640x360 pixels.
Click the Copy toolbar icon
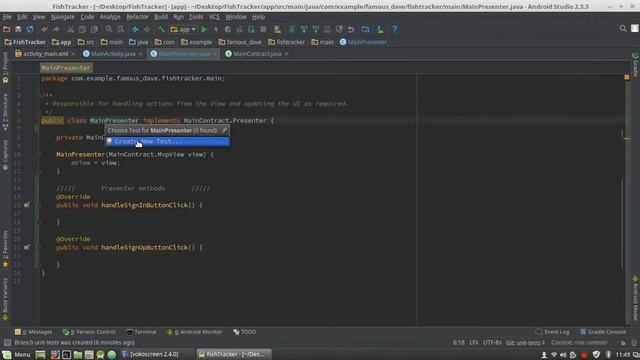tap(82, 29)
